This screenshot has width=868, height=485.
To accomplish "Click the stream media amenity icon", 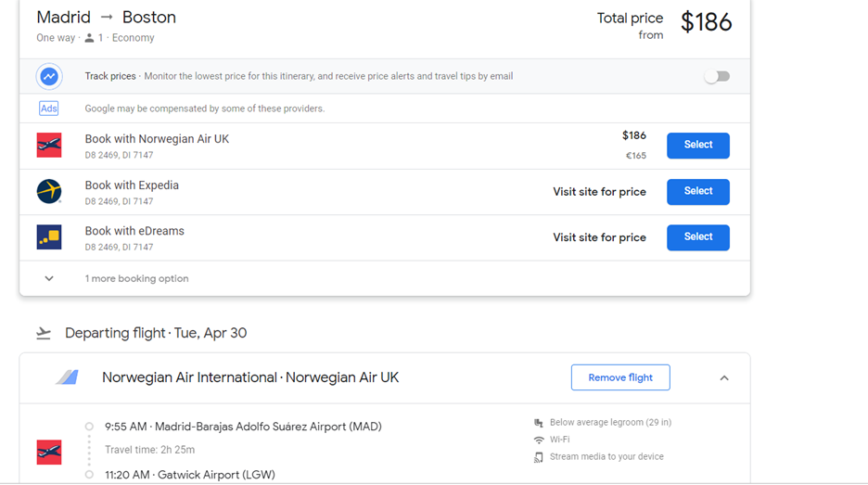I will 539,457.
